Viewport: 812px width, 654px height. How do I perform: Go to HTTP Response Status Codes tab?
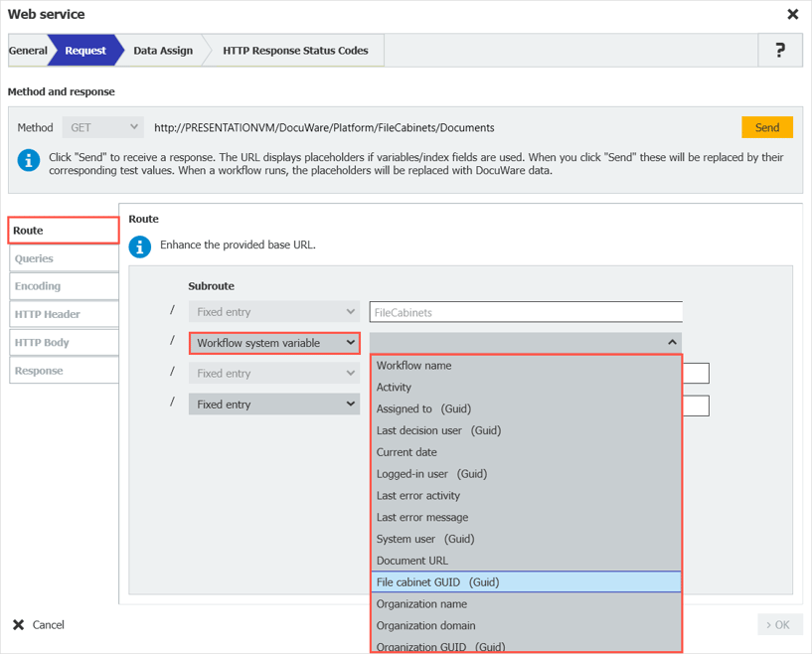(x=295, y=51)
